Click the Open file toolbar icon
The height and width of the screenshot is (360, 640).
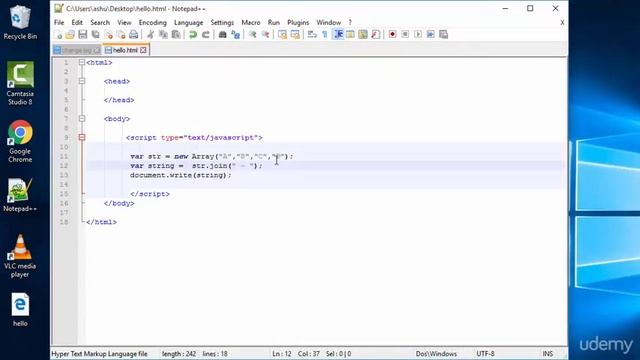coord(70,35)
